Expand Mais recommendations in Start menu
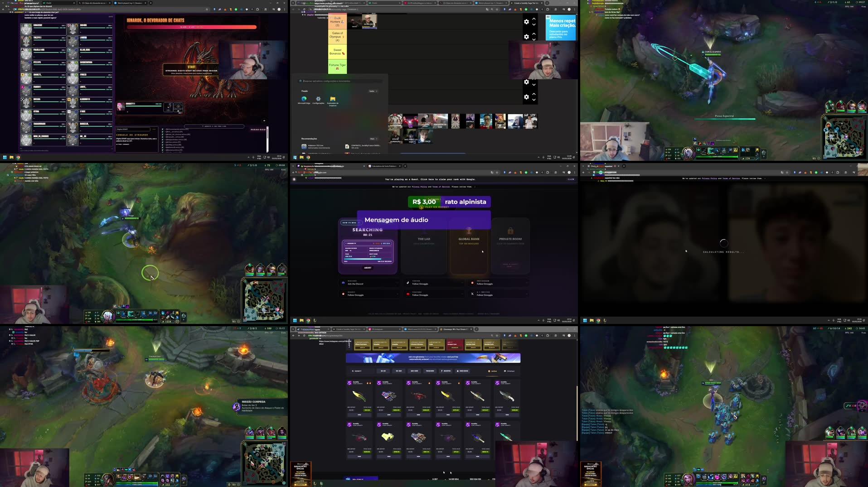This screenshot has width=868, height=487. pos(373,139)
